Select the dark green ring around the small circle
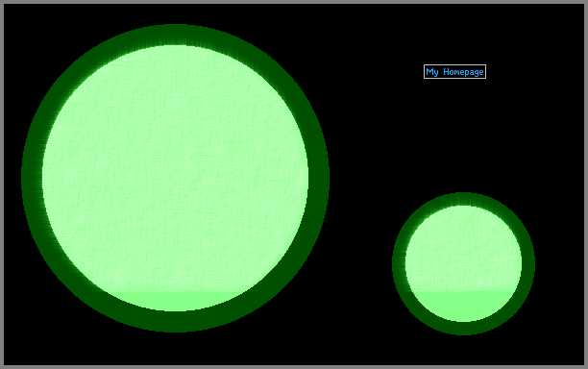The height and width of the screenshot is (369, 588). (463, 199)
